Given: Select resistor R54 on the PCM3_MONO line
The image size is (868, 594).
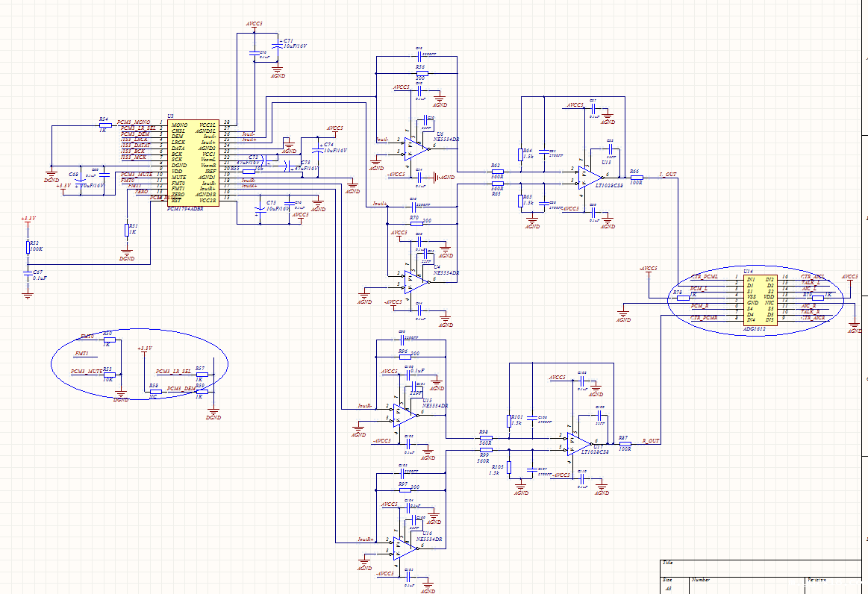Looking at the screenshot, I should [x=104, y=125].
